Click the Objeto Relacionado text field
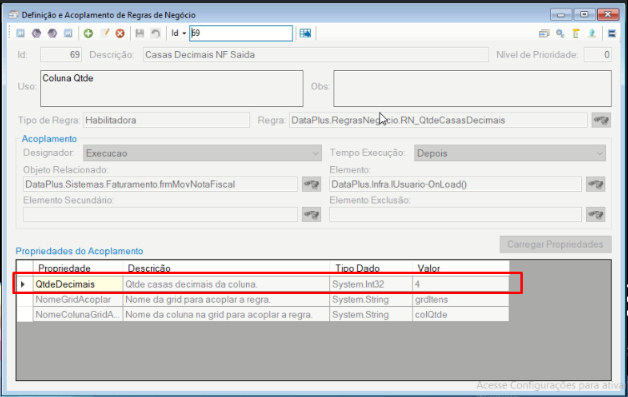This screenshot has height=397, width=628. [x=160, y=184]
